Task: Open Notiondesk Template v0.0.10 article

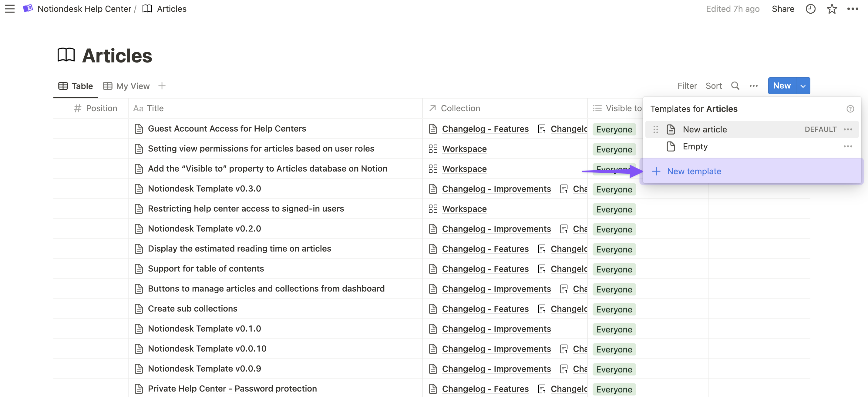Action: click(x=207, y=349)
